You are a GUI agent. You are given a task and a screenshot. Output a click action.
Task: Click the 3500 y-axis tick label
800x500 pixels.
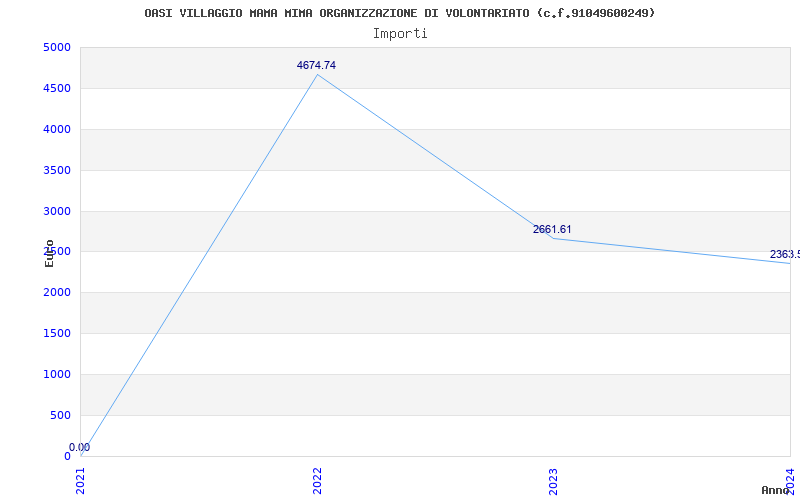click(x=57, y=170)
